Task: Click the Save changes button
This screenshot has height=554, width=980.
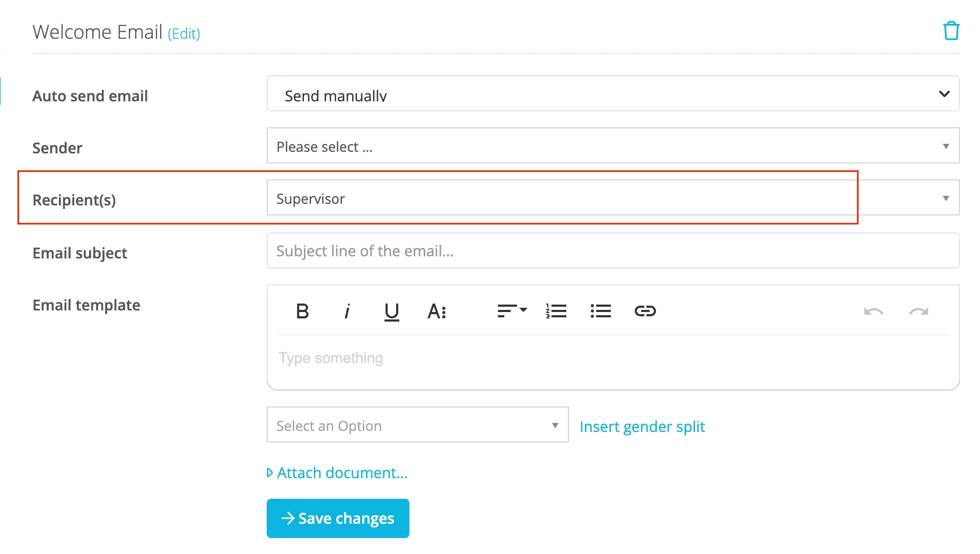Action: tap(338, 518)
